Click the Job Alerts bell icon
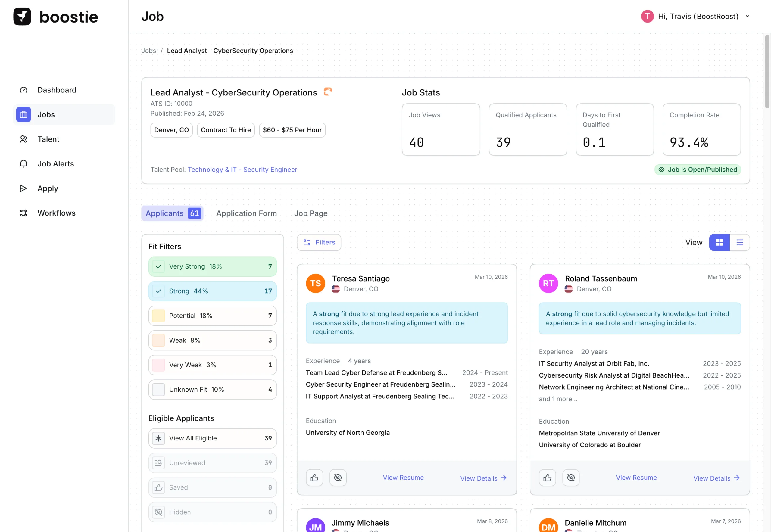 click(23, 164)
